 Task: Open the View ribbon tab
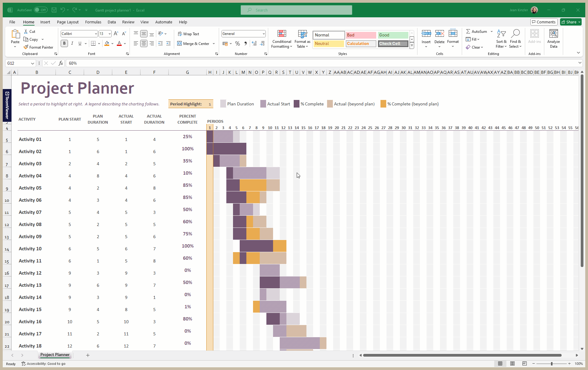point(144,22)
